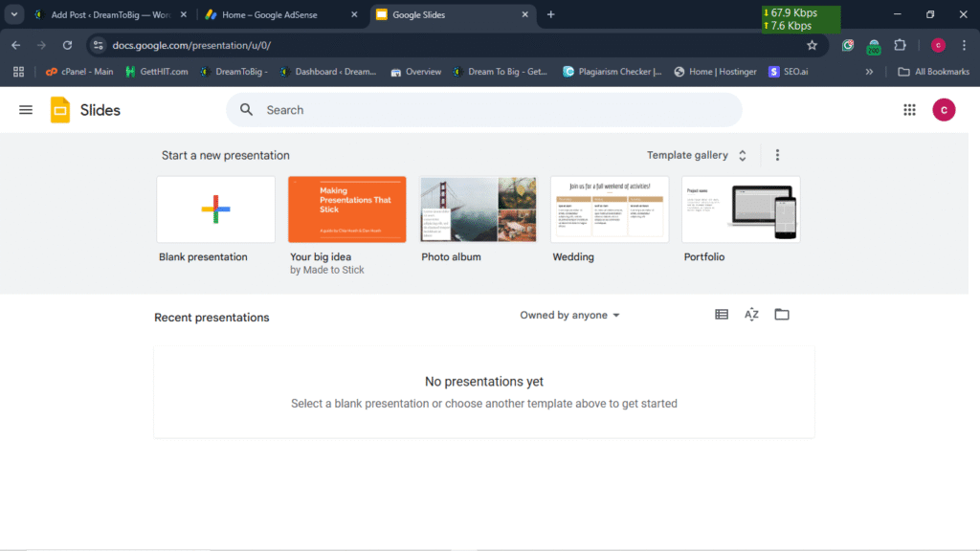This screenshot has width=980, height=551.
Task: Open the A-Z sort options icon
Action: click(x=751, y=315)
